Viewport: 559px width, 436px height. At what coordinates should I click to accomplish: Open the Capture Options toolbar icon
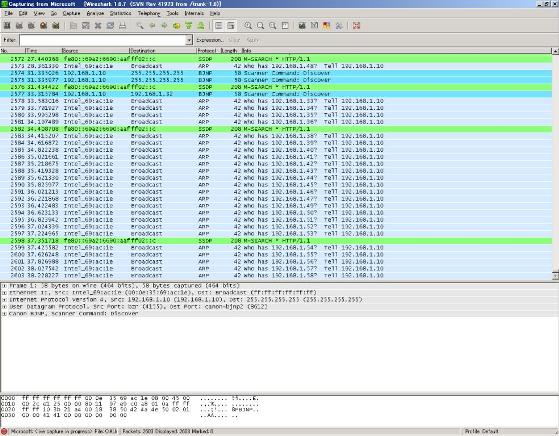pyautogui.click(x=19, y=26)
